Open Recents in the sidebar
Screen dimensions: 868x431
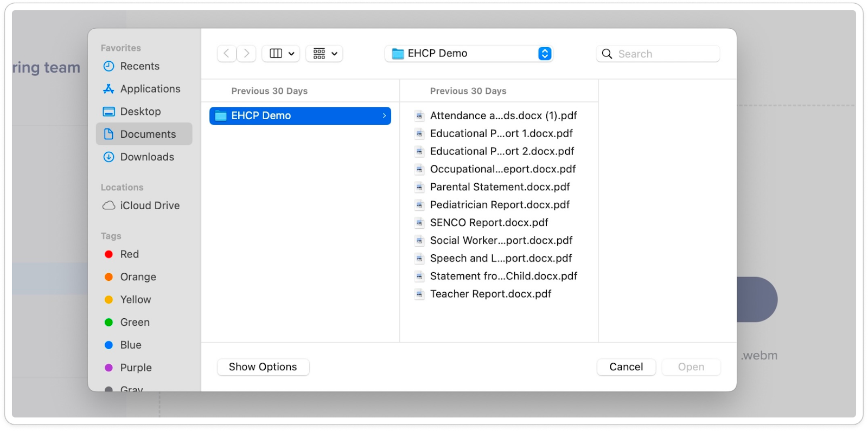(x=139, y=66)
